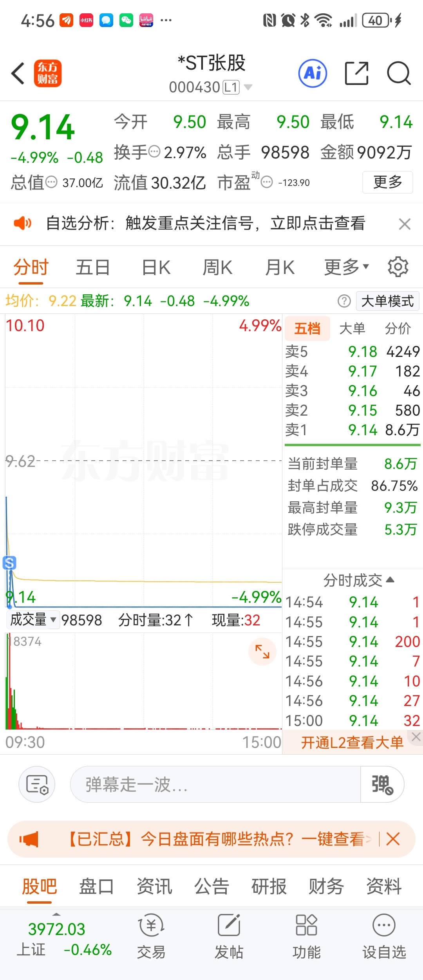Tap 开通L2查看大单 link

coord(352,742)
